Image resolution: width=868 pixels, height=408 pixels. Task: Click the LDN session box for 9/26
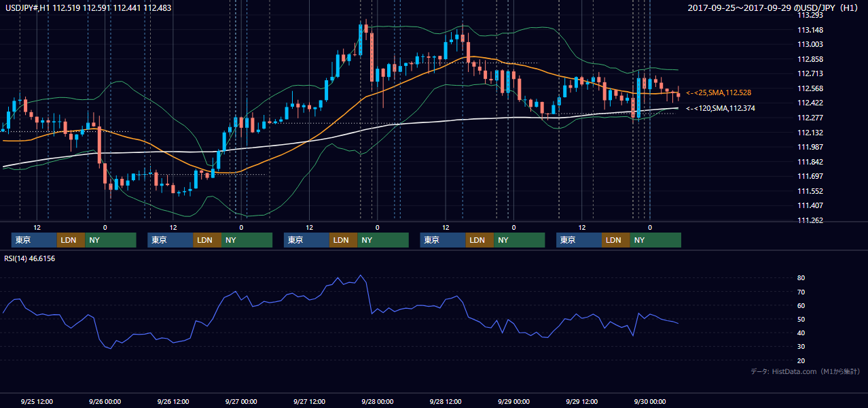(207, 240)
